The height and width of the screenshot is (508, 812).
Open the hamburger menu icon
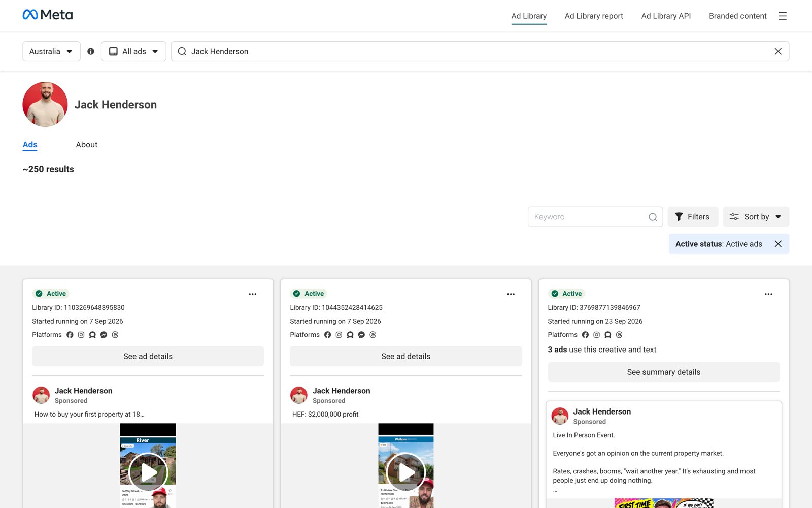(783, 16)
